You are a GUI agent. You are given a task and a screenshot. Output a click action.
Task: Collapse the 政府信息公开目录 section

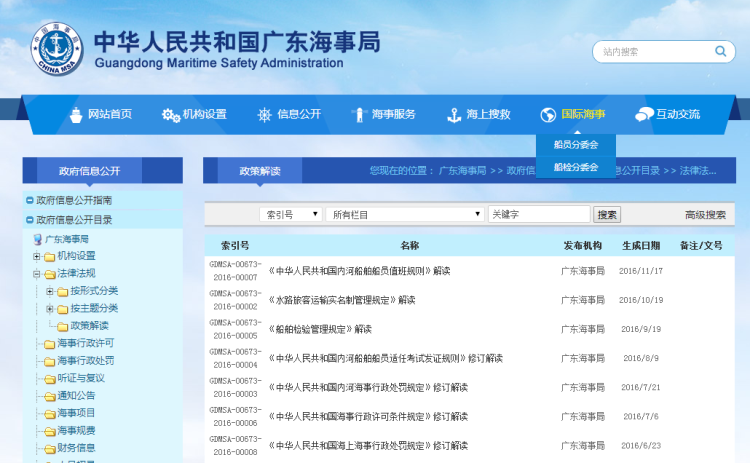pos(30,220)
